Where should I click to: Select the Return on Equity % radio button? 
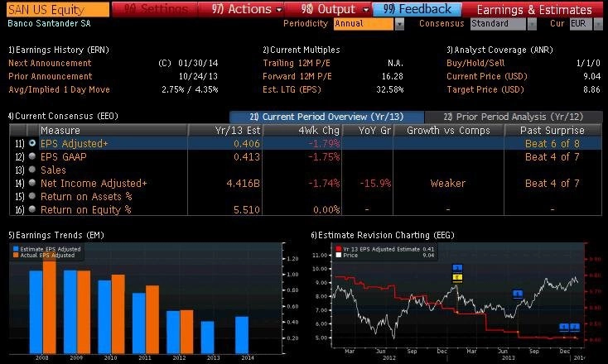[x=32, y=209]
